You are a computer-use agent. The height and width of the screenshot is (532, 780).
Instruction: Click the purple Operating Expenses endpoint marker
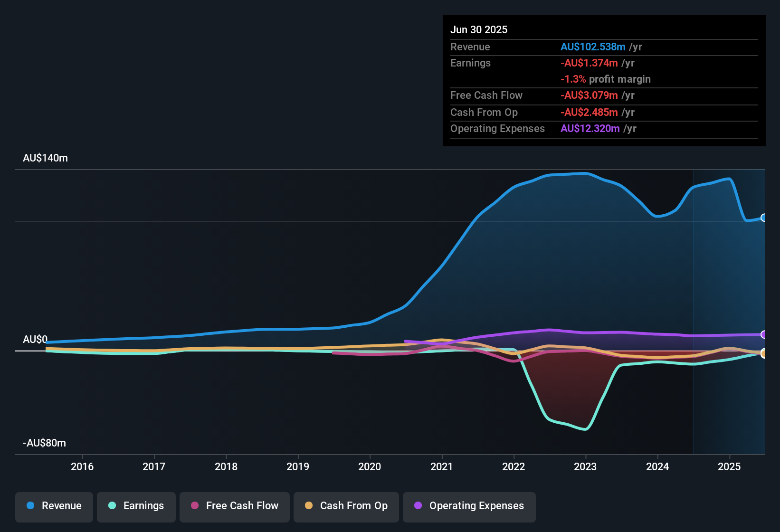764,334
